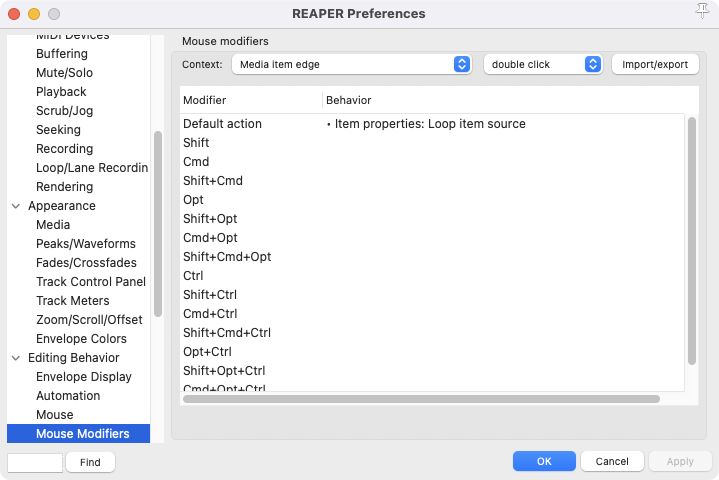The height and width of the screenshot is (480, 719).
Task: Click the modifier list vertical scrollbar
Action: (691, 240)
